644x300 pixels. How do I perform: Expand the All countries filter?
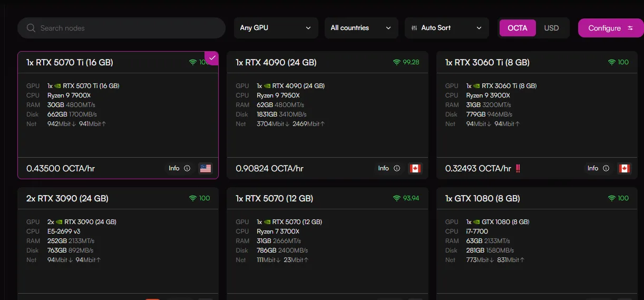tap(361, 28)
